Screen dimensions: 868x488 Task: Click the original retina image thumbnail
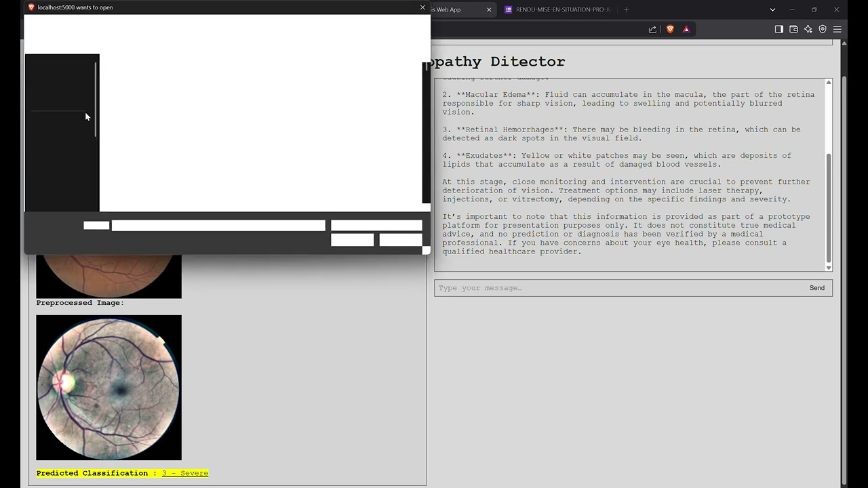[108, 276]
